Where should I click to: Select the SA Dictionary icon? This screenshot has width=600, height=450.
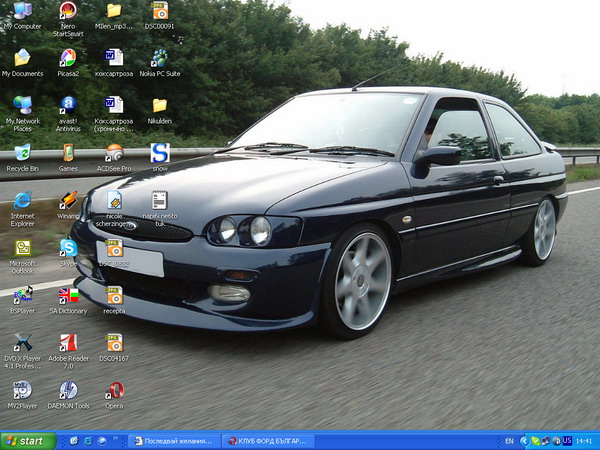[68, 295]
